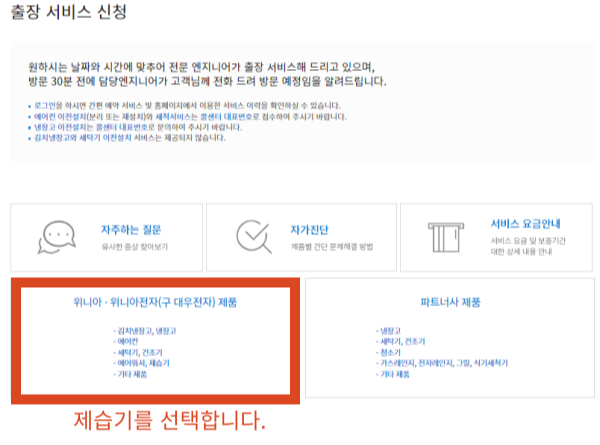Click the '에어컨' item under 위니아 제품
The image size is (600, 445).
[x=126, y=342]
